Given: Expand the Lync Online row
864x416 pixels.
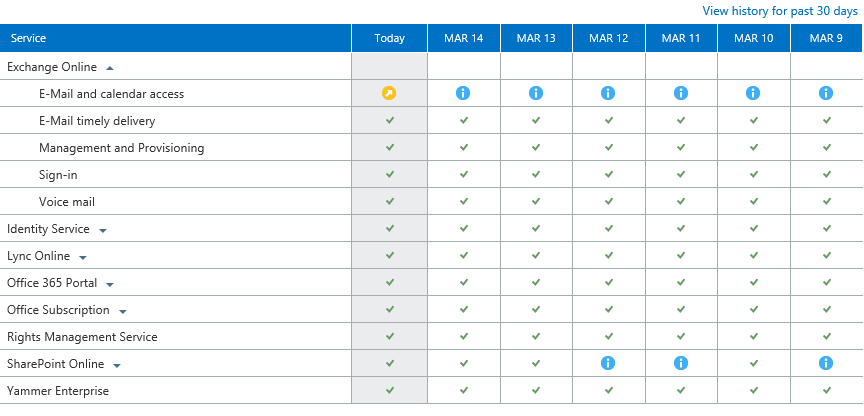Looking at the screenshot, I should 83,258.
